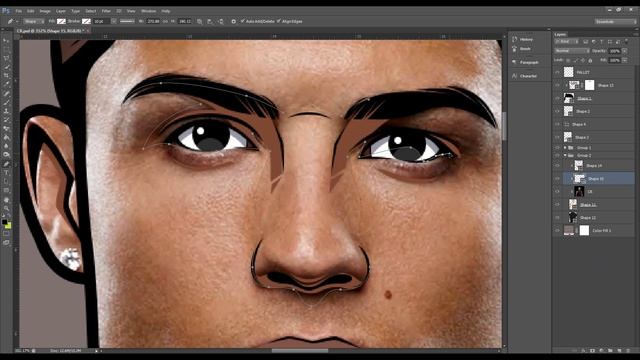Filter layers by type (T) icon
Image resolution: width=640 pixels, height=360 pixels.
click(602, 42)
